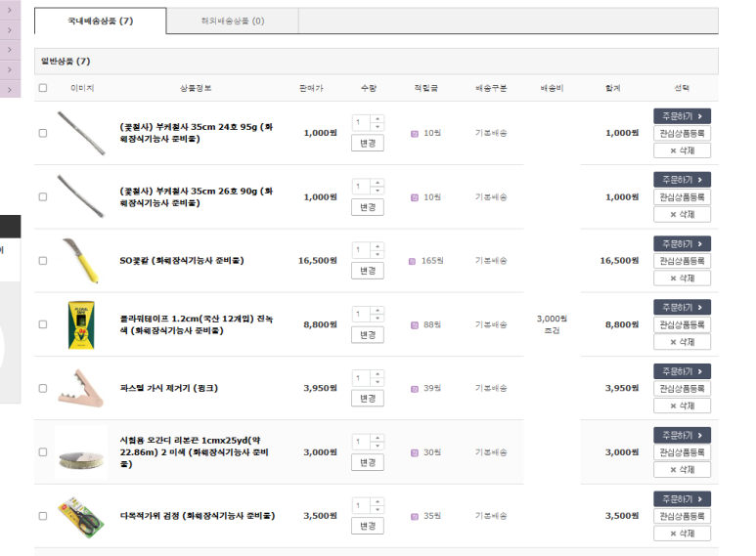Open the 부케철사 26호 wire product thumbnail
This screenshot has height=556, width=756.
click(81, 196)
